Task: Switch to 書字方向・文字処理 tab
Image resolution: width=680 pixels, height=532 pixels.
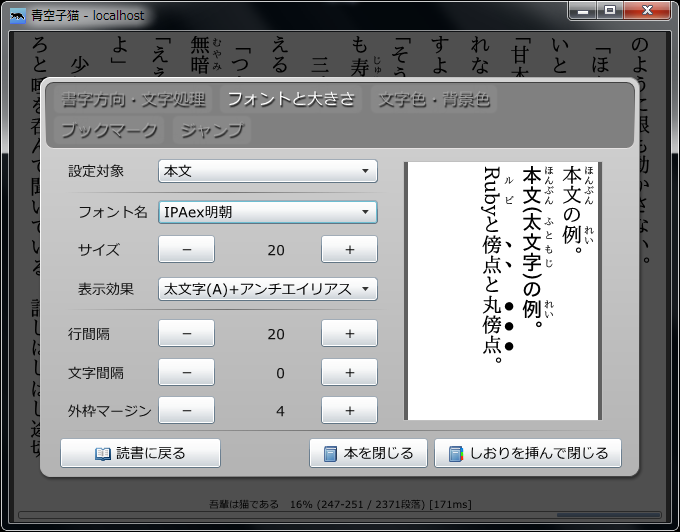Action: 133,99
